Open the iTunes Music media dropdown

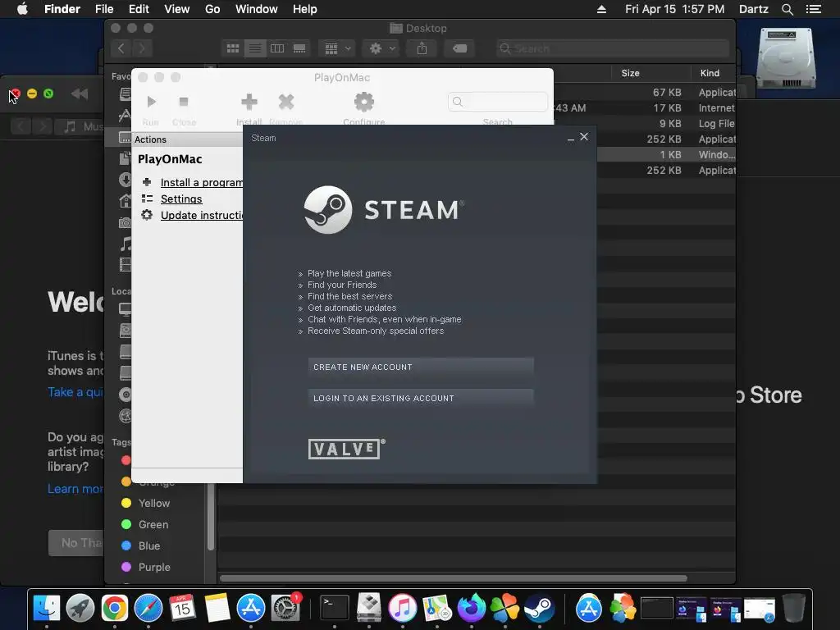(x=81, y=126)
